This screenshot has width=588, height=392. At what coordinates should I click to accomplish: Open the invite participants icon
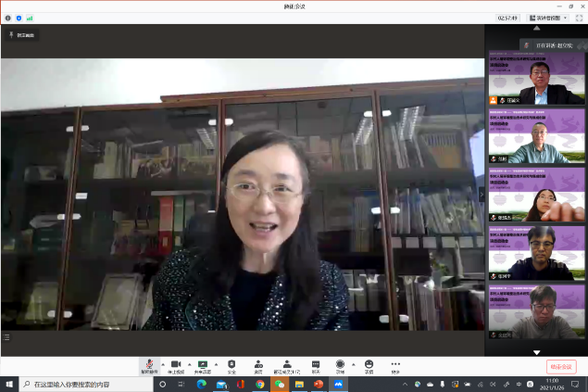tap(257, 364)
